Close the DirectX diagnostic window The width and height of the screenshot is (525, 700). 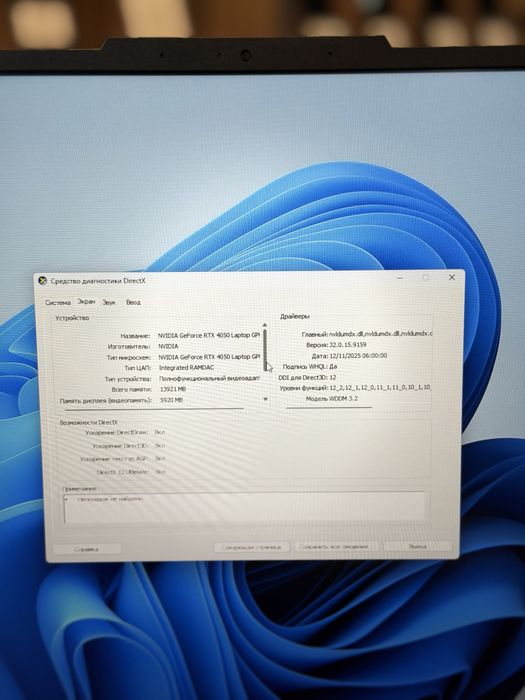[x=452, y=277]
